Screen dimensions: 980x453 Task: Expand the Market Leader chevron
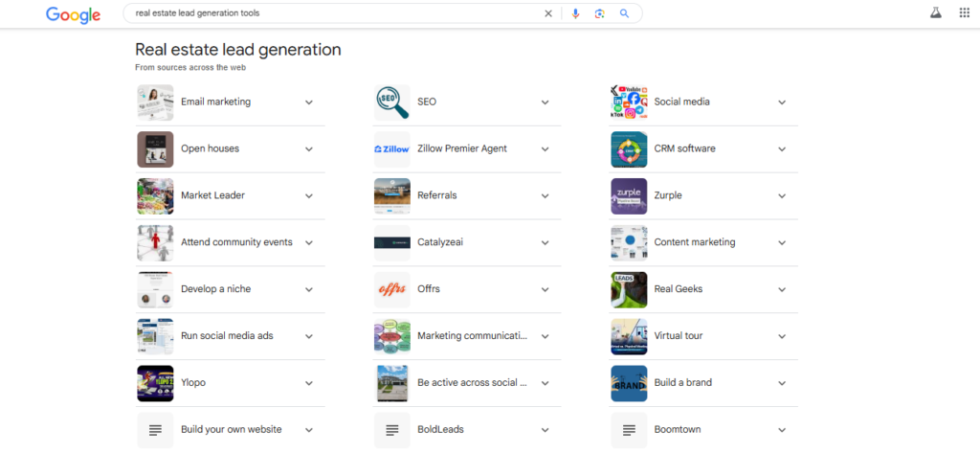tap(309, 195)
